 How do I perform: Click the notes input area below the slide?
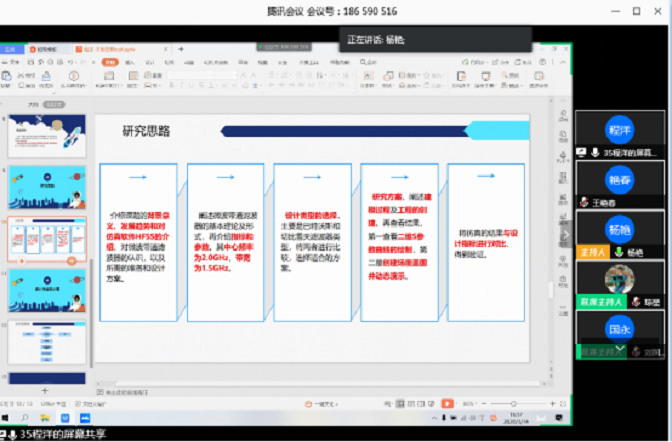pos(300,391)
